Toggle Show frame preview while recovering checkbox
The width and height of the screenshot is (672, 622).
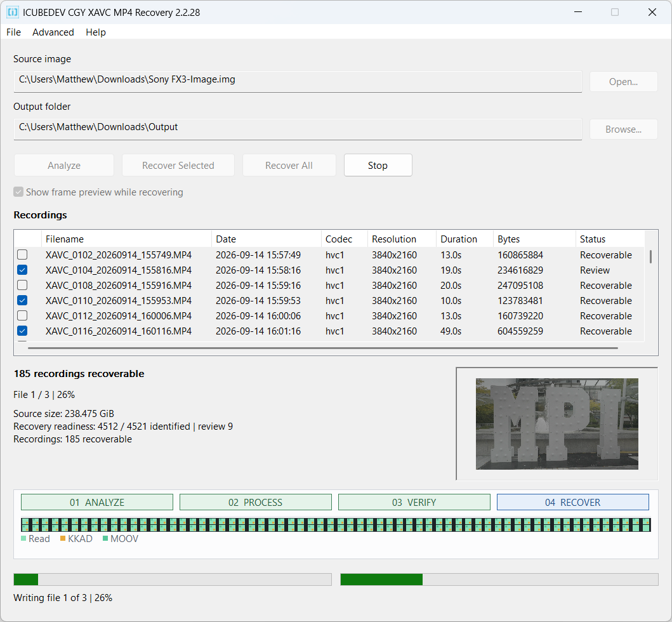pyautogui.click(x=18, y=192)
